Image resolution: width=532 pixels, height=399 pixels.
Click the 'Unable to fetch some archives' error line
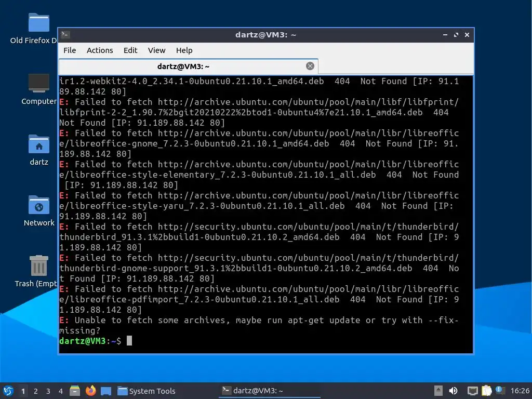coord(259,325)
